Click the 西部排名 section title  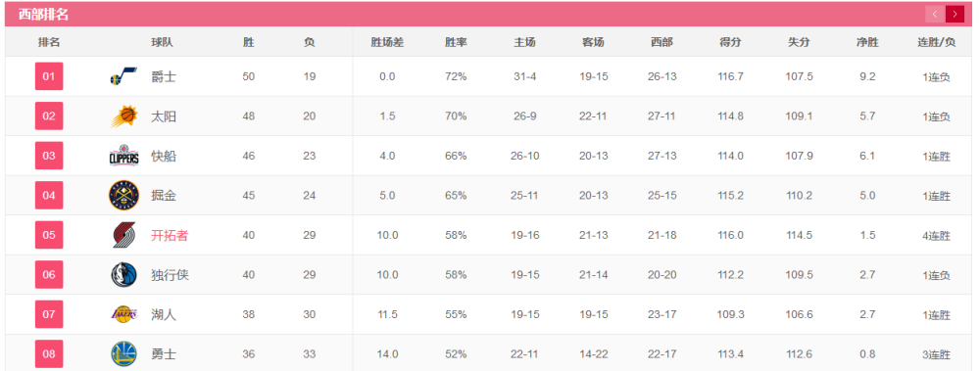tap(43, 15)
